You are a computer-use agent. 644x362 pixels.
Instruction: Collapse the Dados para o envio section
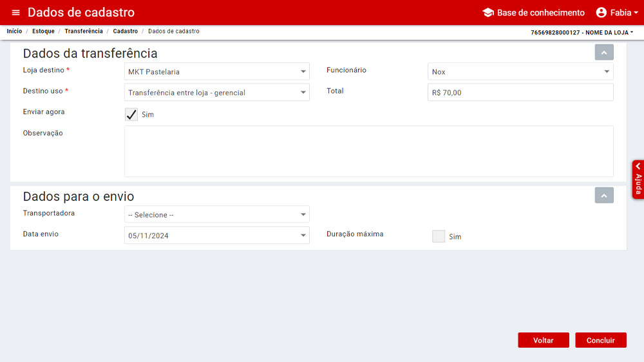click(x=604, y=195)
